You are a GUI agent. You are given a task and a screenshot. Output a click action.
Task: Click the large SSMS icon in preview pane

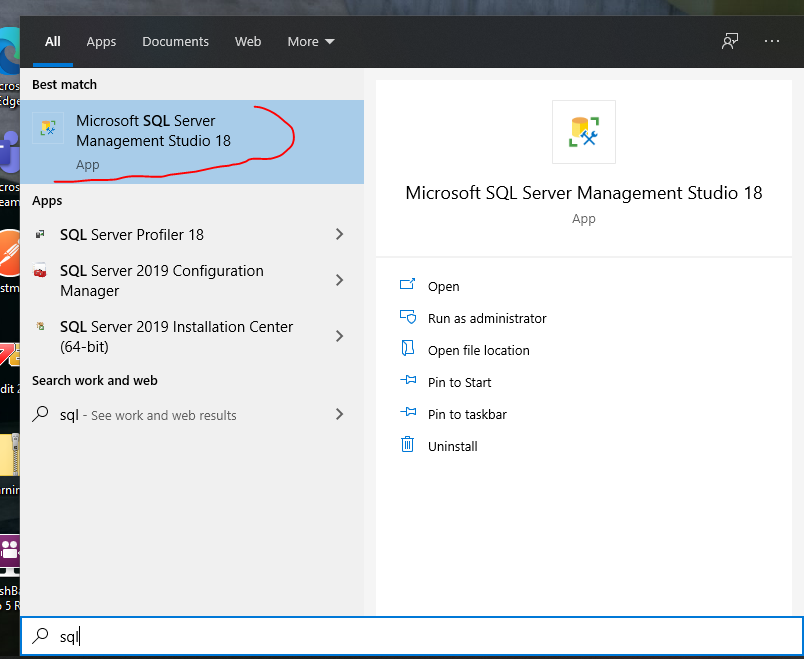pyautogui.click(x=584, y=132)
